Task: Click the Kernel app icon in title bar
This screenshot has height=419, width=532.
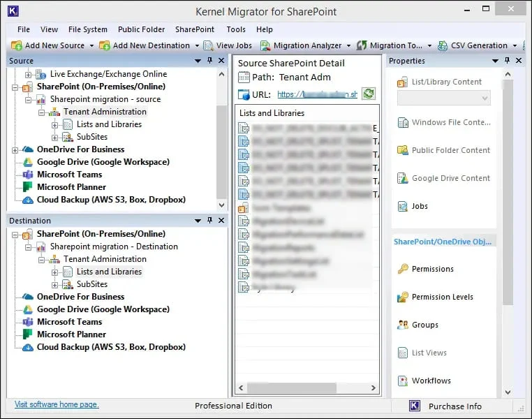Action: point(13,11)
